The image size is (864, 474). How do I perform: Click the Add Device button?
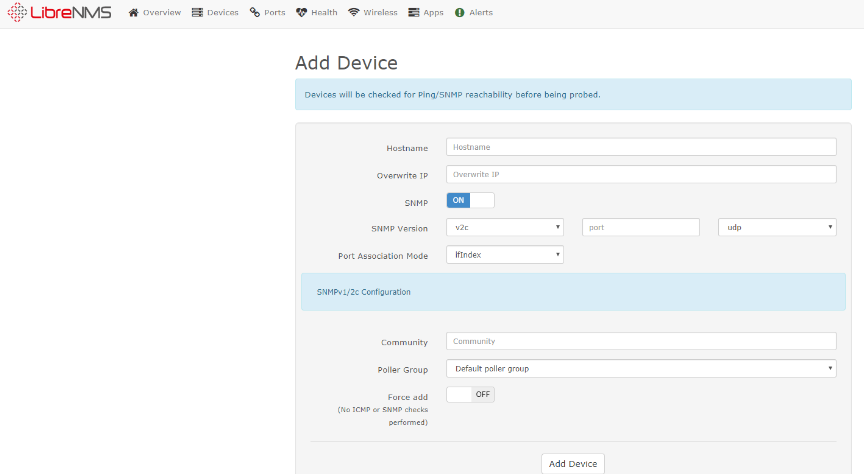coord(573,464)
